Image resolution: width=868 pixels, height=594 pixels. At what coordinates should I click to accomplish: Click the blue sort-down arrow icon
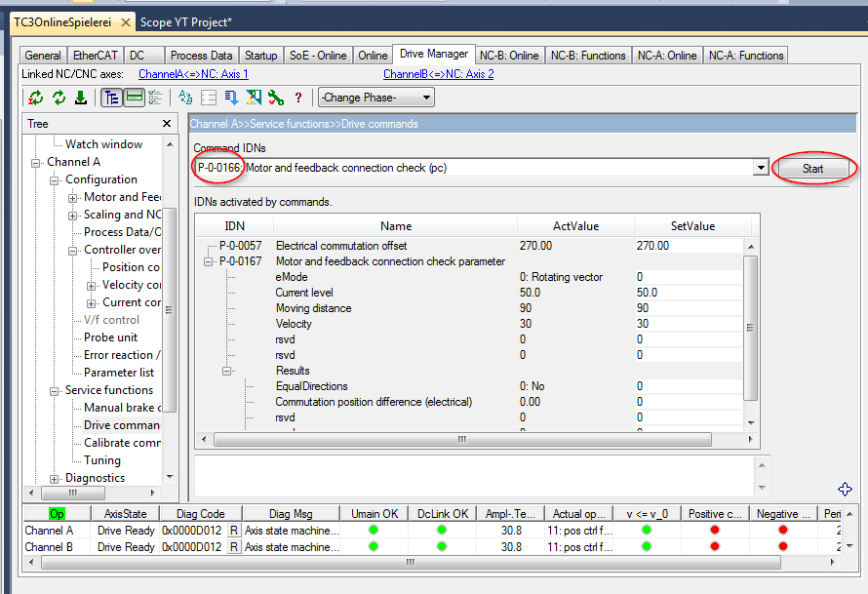click(231, 98)
